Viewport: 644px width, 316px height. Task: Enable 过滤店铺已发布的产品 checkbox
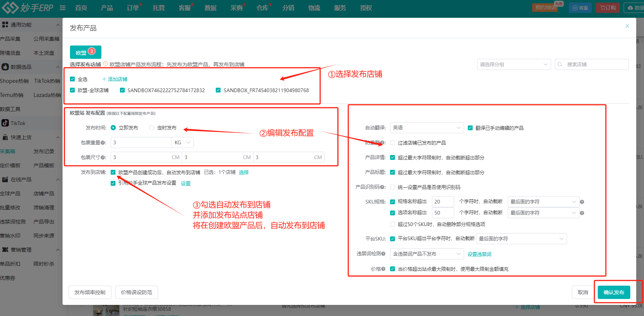(x=392, y=143)
